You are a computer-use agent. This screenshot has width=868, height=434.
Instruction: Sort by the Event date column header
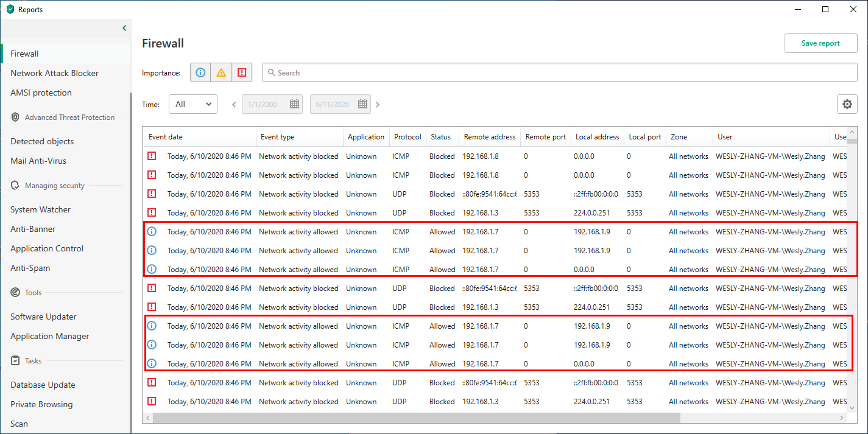tap(199, 137)
